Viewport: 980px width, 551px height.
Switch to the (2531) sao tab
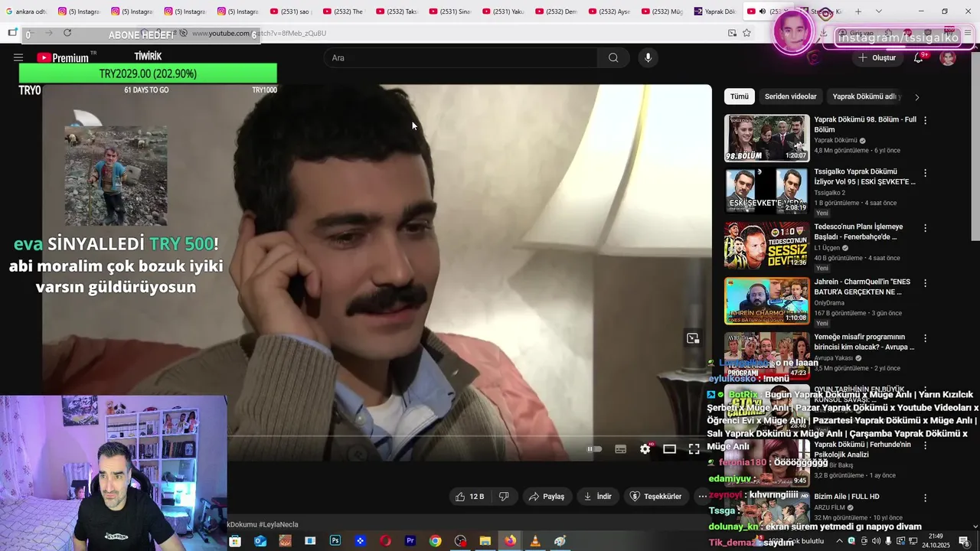pyautogui.click(x=290, y=11)
